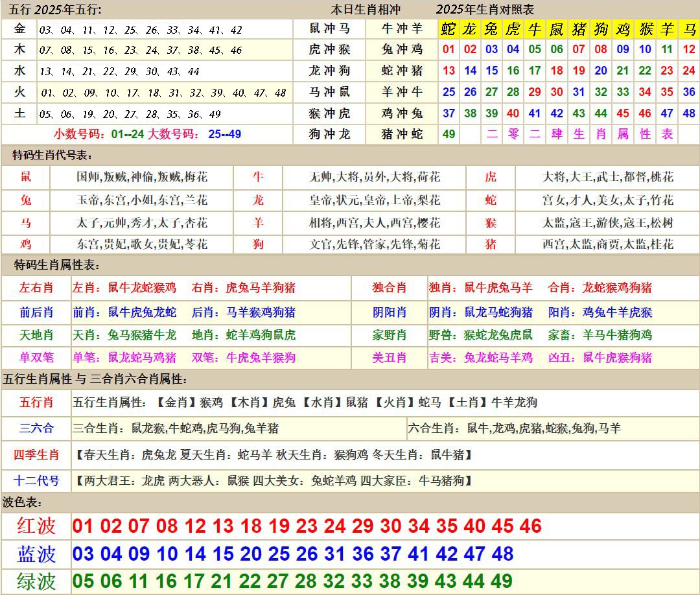700x595 pixels.
Task: Click the 美丑肖 attribute label
Action: [x=389, y=358]
